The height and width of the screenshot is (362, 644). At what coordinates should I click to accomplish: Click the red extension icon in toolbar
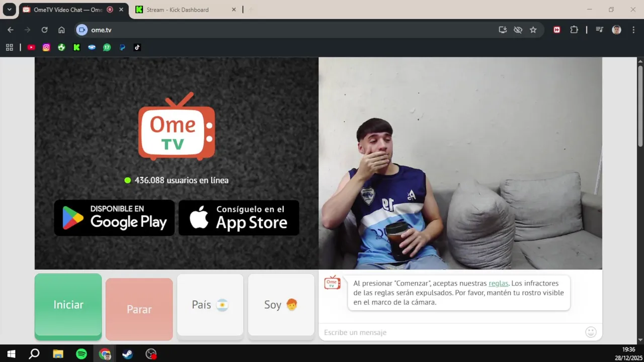557,30
